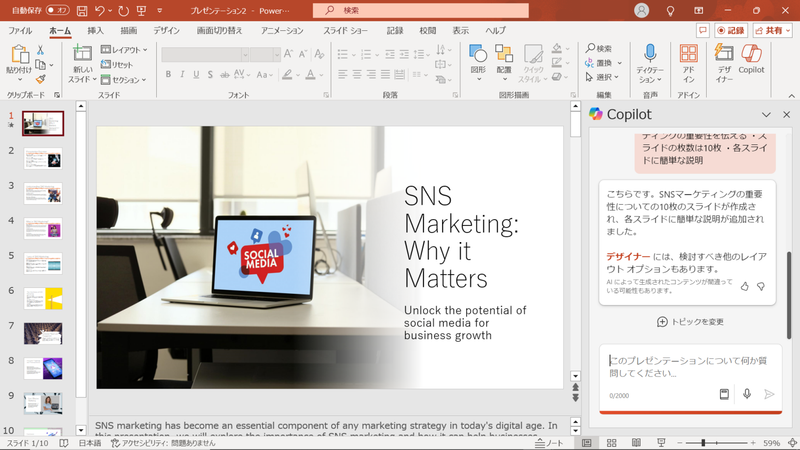
Task: Open the Insert (挿入) ribbon tab
Action: point(96,31)
